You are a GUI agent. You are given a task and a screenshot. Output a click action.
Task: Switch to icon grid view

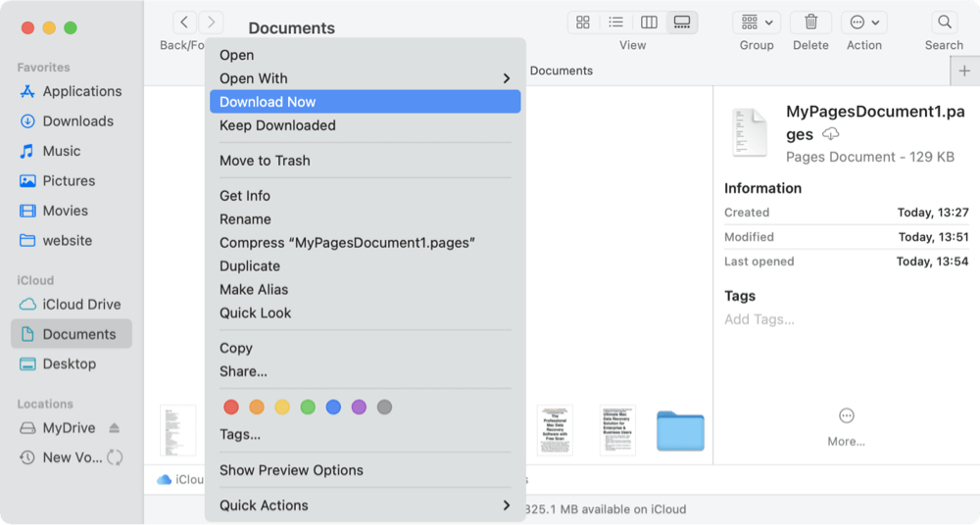(583, 23)
